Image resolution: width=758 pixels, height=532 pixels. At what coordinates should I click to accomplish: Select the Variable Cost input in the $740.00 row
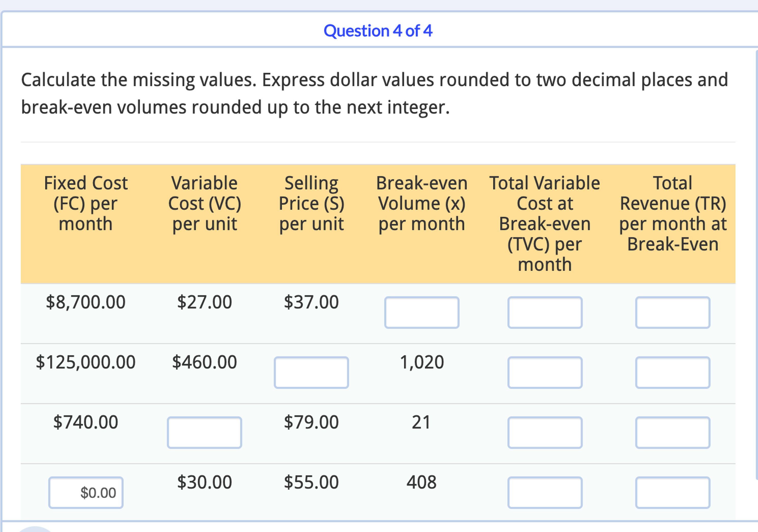click(x=205, y=432)
